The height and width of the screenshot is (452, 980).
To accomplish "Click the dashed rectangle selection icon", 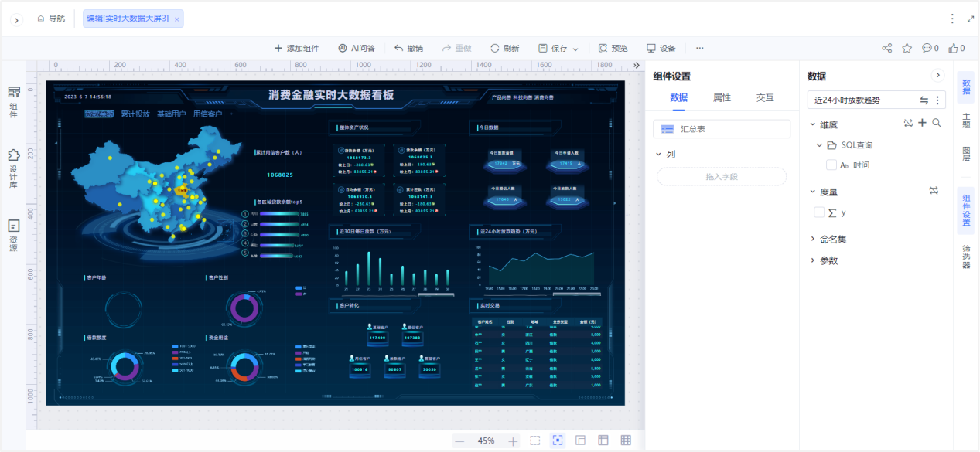I will pyautogui.click(x=534, y=440).
